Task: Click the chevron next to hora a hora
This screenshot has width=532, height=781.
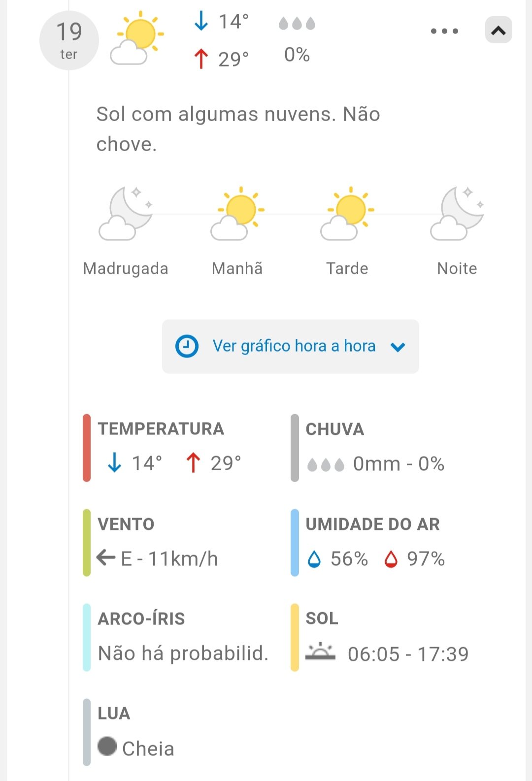Action: (x=398, y=347)
